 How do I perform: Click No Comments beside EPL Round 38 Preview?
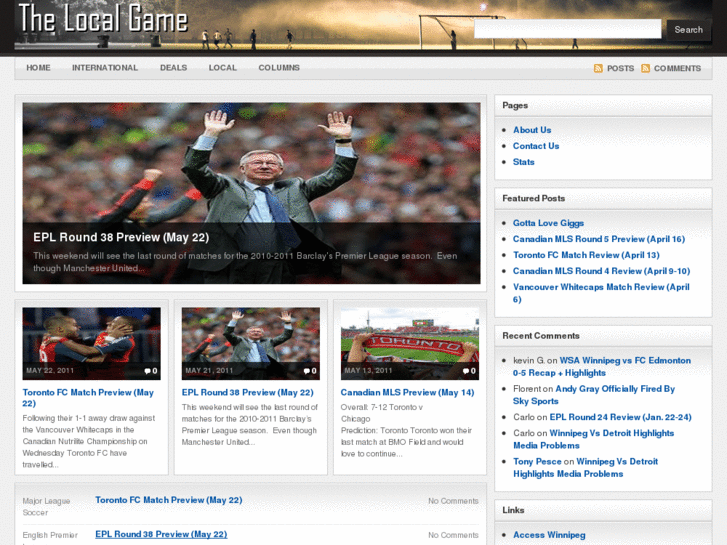[x=453, y=535]
